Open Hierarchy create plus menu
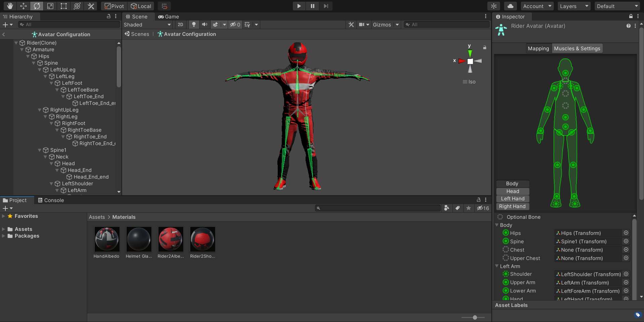 (7, 24)
